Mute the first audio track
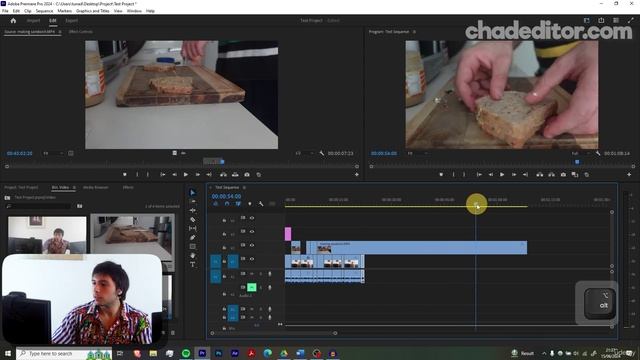Image resolution: width=640 pixels, height=360 pixels. (252, 274)
